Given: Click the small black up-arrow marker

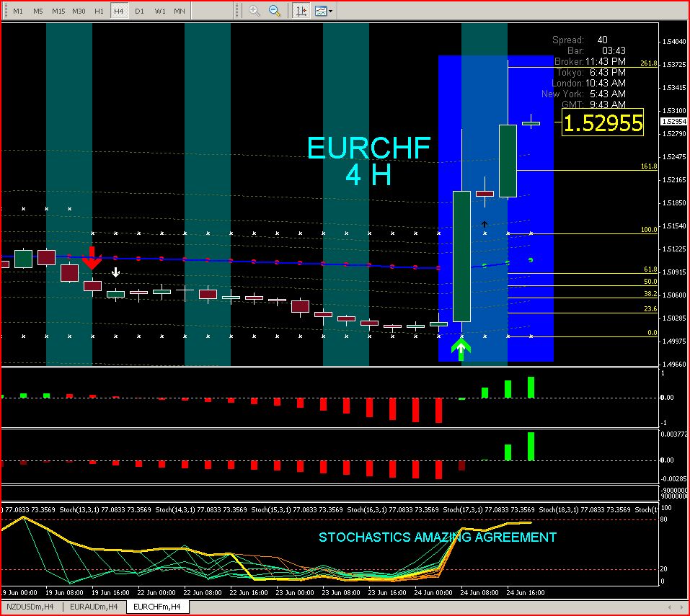Looking at the screenshot, I should click(485, 224).
